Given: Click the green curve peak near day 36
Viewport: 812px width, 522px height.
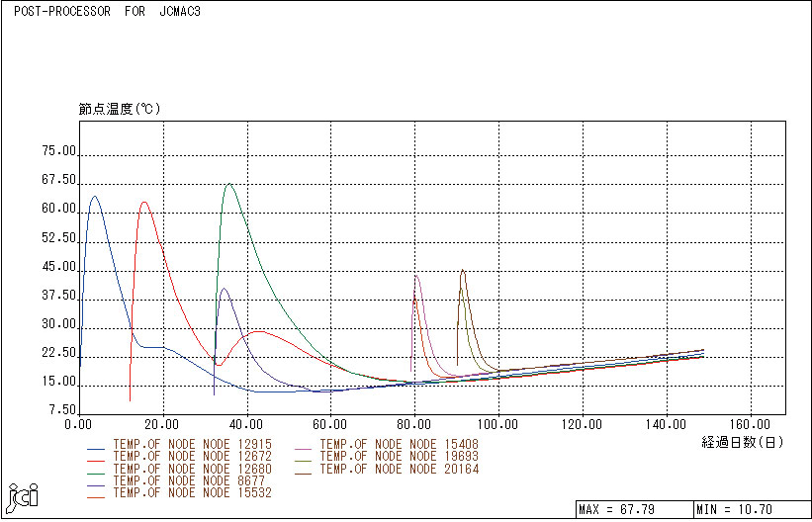Looking at the screenshot, I should [228, 183].
